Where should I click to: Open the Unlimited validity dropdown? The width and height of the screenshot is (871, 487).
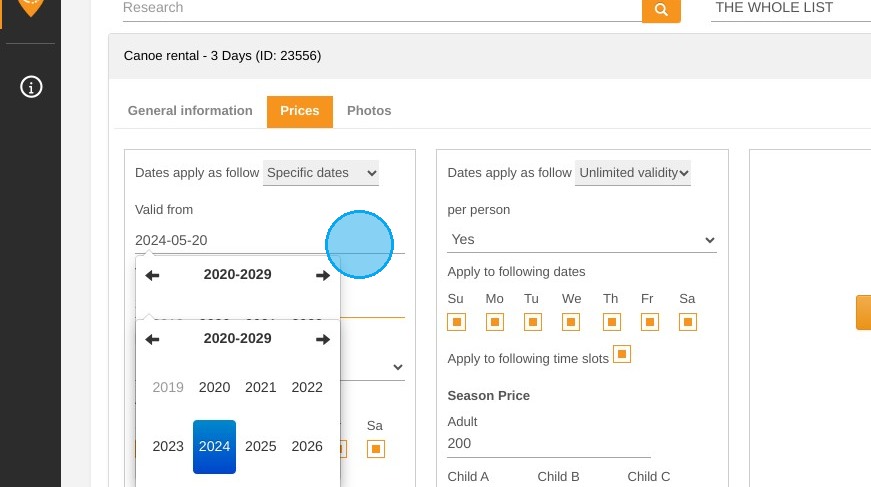[633, 173]
